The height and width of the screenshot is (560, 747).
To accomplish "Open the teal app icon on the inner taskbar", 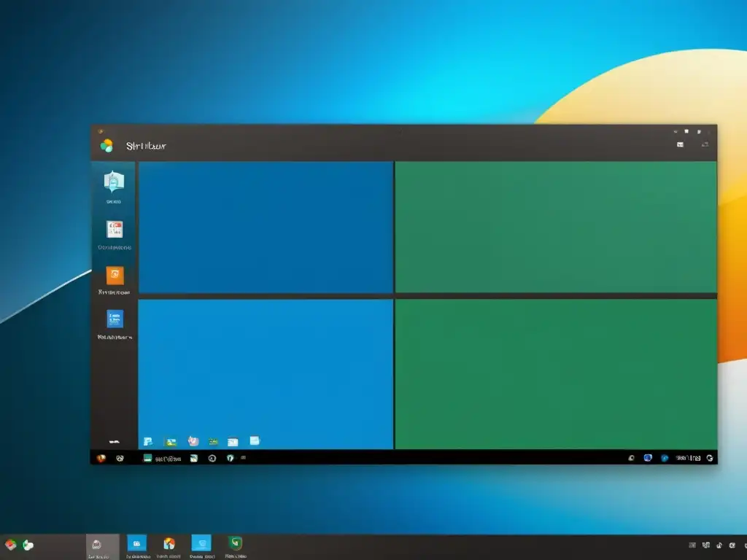I will (x=147, y=458).
